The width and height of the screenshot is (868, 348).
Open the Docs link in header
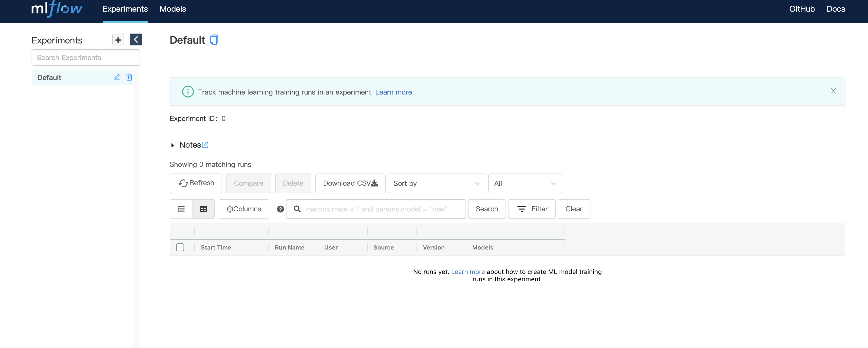point(836,9)
